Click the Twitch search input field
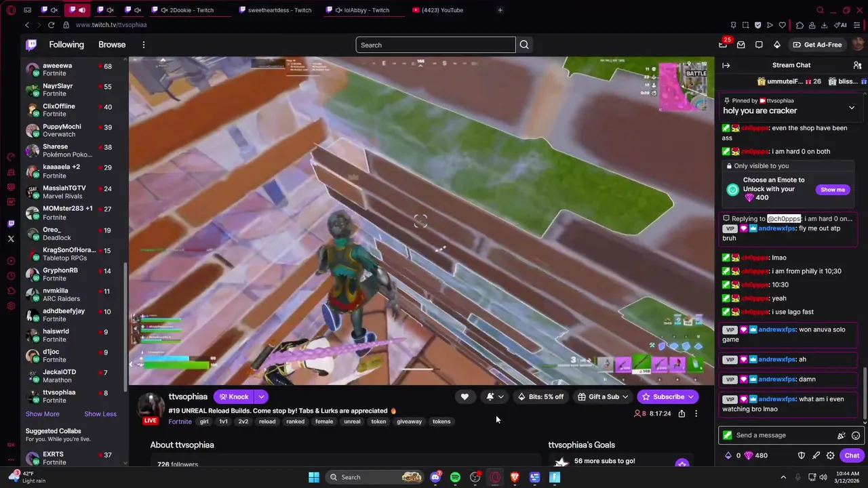The height and width of the screenshot is (488, 868). (x=435, y=45)
